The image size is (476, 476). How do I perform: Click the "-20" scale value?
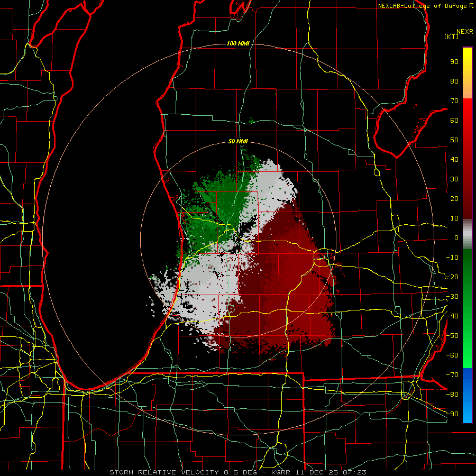click(x=452, y=277)
